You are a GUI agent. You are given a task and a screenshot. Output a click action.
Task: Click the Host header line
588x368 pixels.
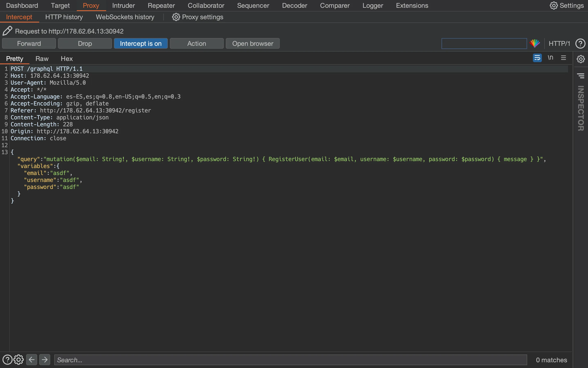point(50,76)
